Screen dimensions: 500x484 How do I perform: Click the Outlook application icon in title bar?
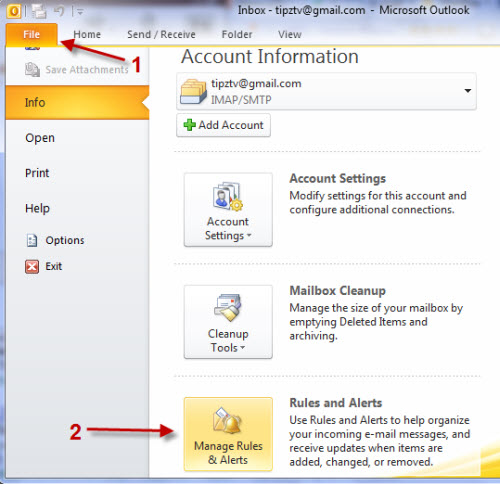click(x=14, y=11)
